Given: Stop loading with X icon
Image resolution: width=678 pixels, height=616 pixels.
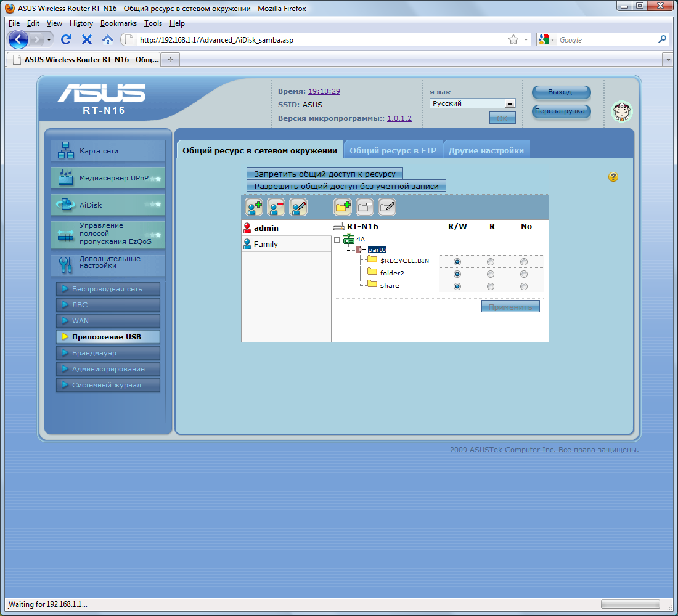Looking at the screenshot, I should (87, 40).
